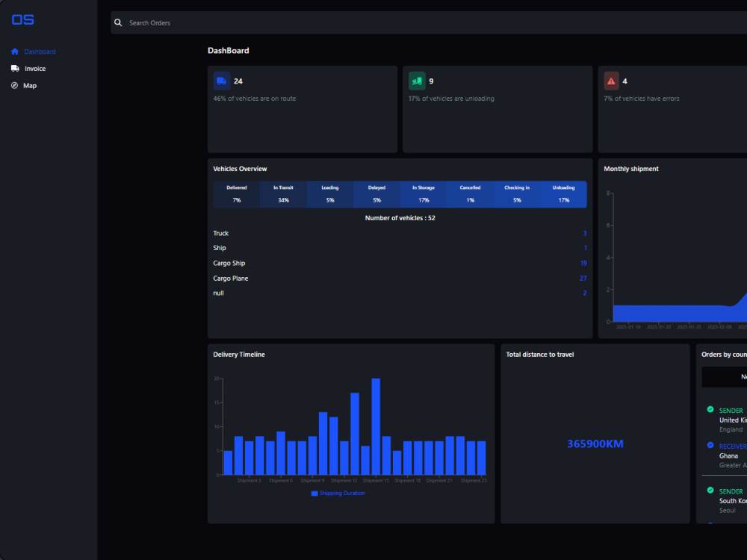Click the unloading count 9
Image resolution: width=747 pixels, height=560 pixels.
click(x=431, y=81)
